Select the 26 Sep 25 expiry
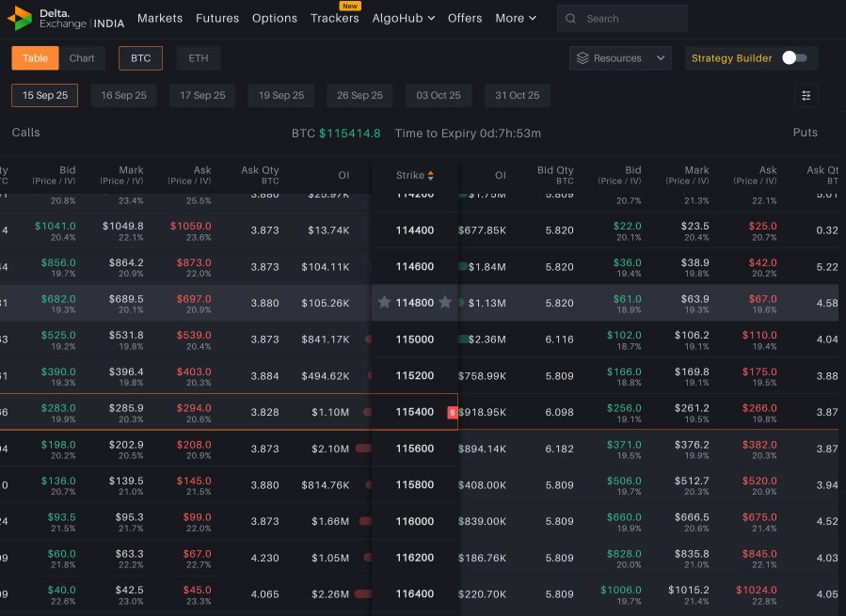The height and width of the screenshot is (616, 846). [x=359, y=96]
